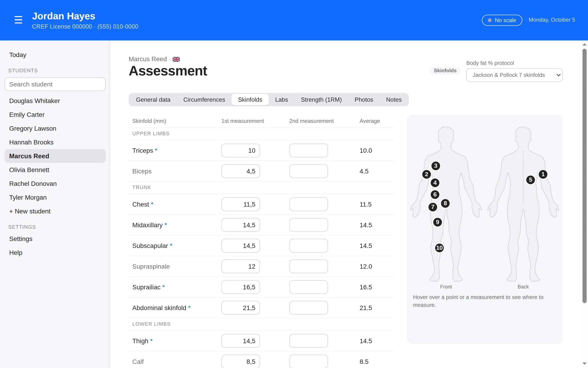Select the Skinfolds tab
Screen dimensions: 588x368
[x=250, y=100]
